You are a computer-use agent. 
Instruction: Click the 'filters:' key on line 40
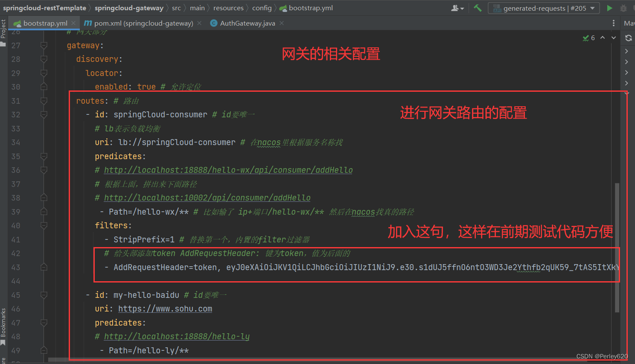(x=113, y=225)
